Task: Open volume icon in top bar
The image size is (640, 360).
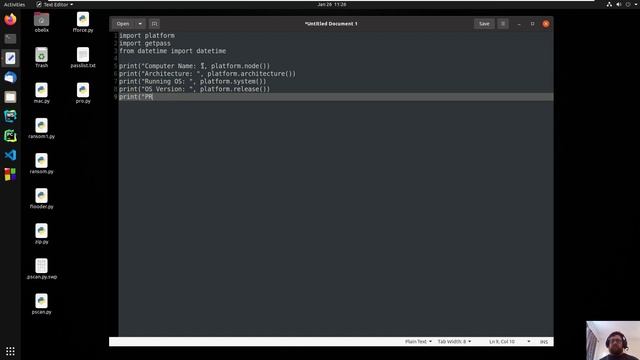Action: [618, 4]
